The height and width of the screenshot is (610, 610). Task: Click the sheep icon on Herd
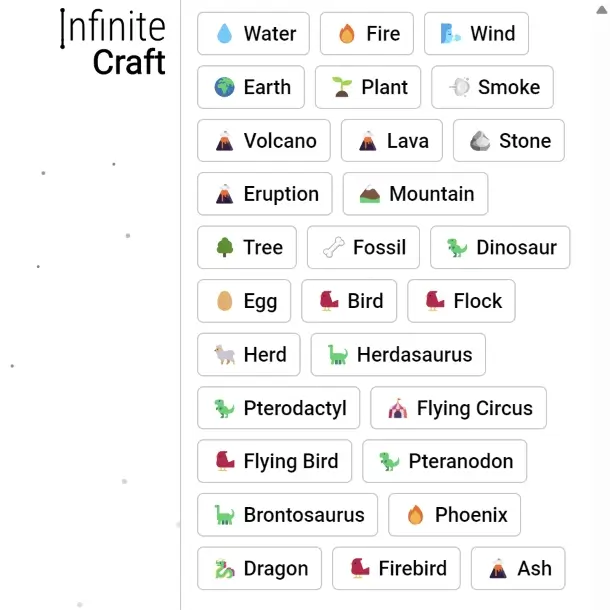click(224, 354)
